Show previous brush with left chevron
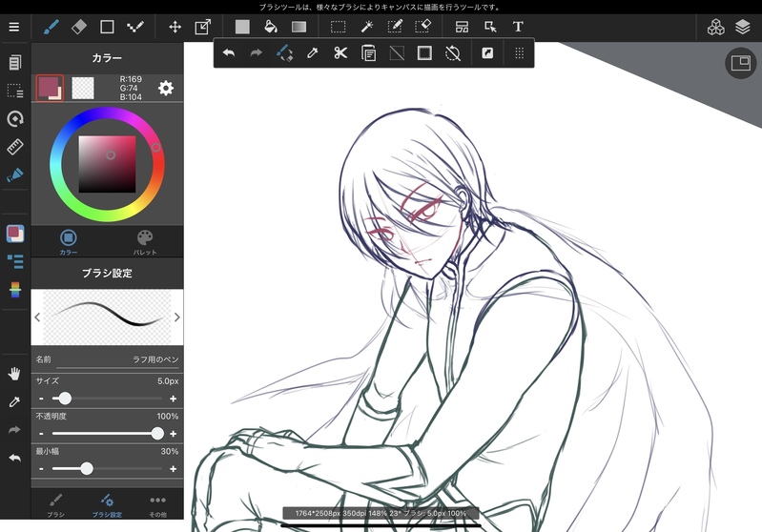This screenshot has height=532, width=762. [37, 317]
